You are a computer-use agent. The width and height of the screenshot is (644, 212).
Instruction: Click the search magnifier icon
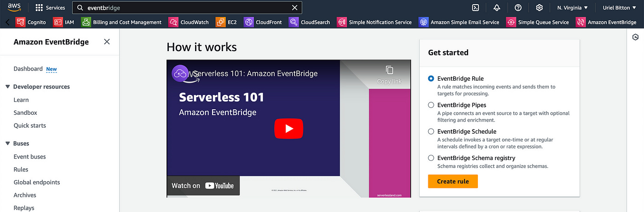[80, 8]
